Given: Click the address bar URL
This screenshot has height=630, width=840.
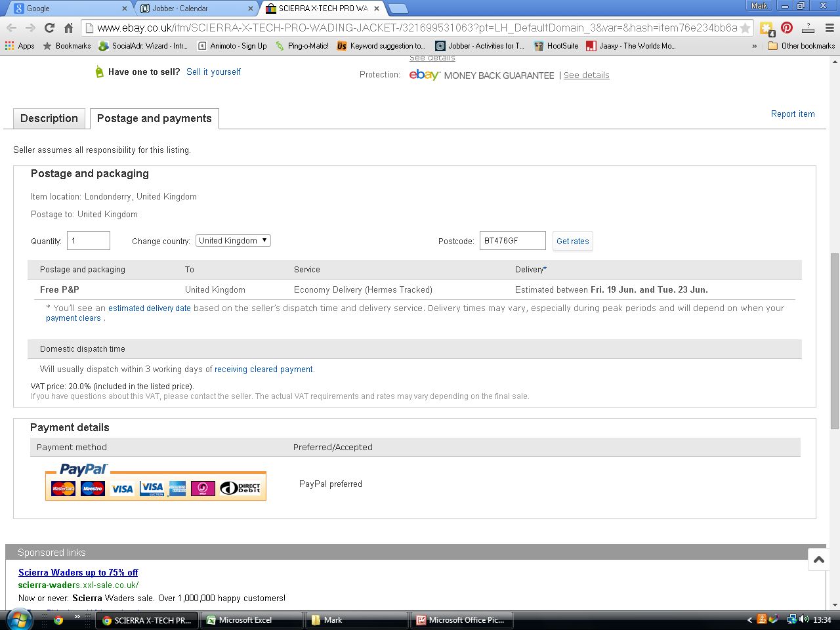Looking at the screenshot, I should click(417, 28).
